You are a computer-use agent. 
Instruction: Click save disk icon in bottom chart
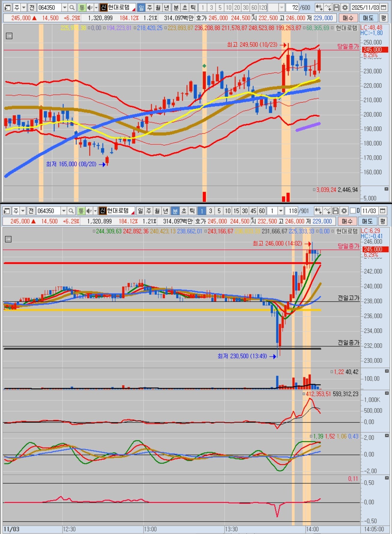336,211
